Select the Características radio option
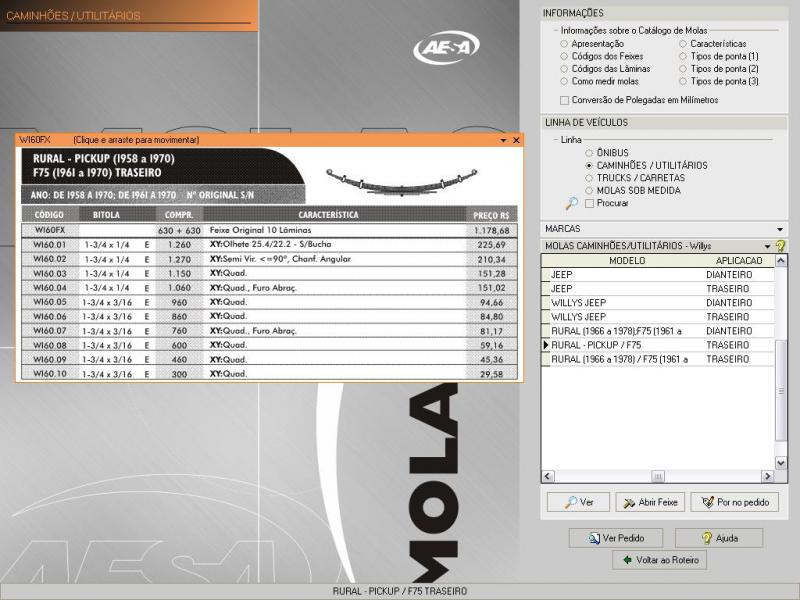 [683, 44]
